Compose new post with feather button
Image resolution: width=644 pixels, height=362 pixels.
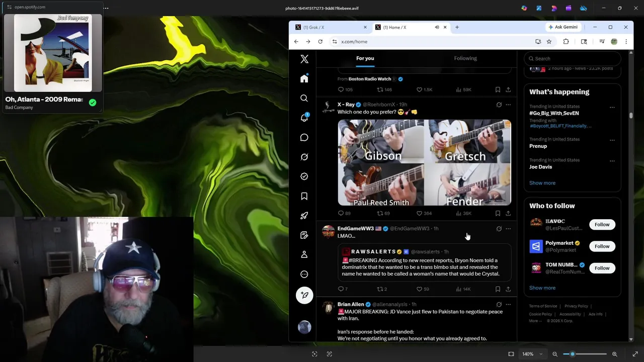pyautogui.click(x=304, y=295)
